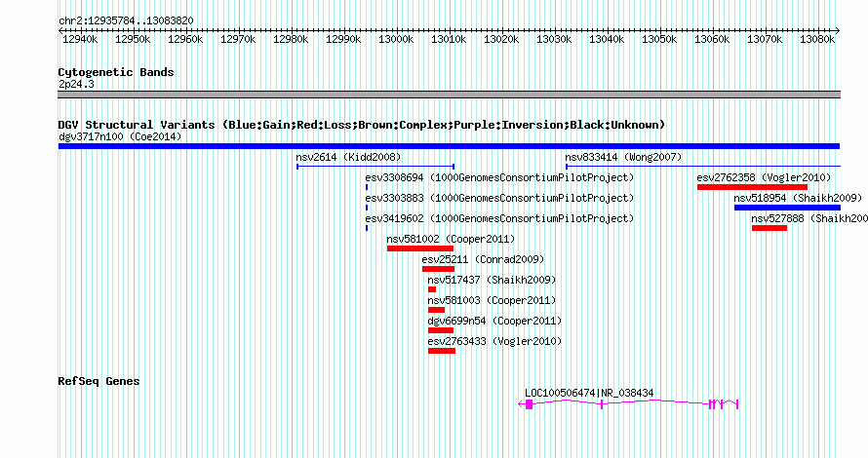Open the nsv518954 (Shaikh2009) label

798,198
